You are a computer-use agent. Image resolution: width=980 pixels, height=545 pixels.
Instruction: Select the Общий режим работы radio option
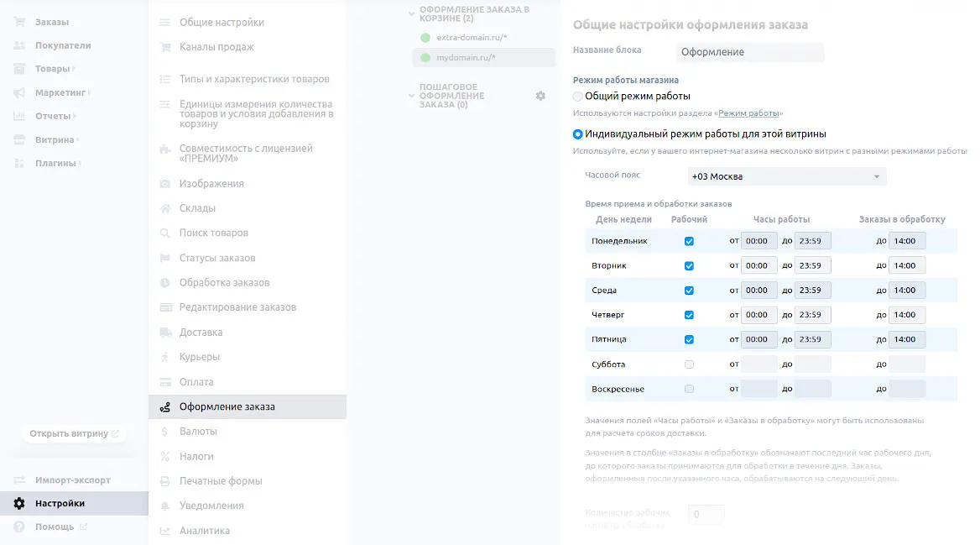(578, 97)
